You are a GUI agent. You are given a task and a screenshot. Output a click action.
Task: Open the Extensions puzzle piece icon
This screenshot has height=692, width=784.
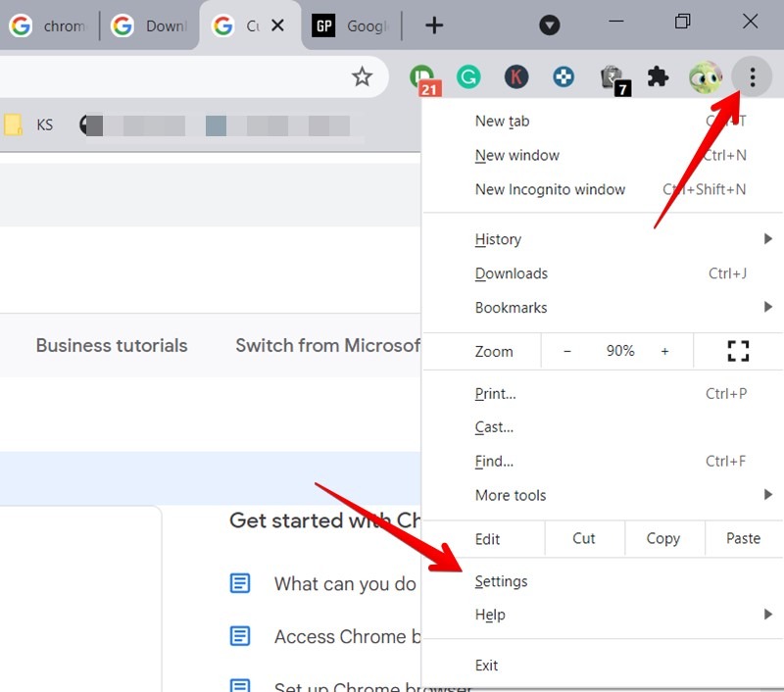pos(658,76)
